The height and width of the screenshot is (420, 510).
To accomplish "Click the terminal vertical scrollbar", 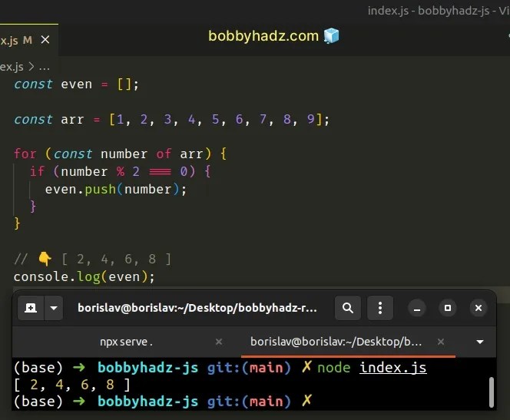I will pyautogui.click(x=492, y=392).
